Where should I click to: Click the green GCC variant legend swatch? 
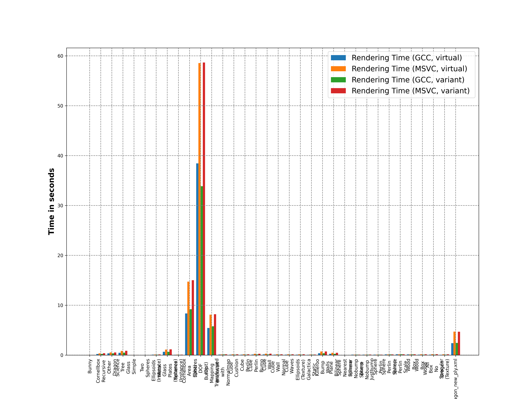338,80
